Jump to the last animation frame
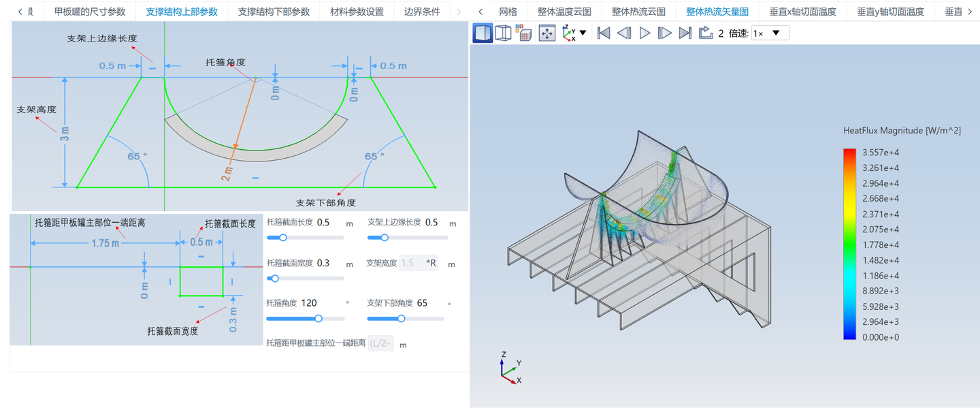980x410 pixels. 685,33
